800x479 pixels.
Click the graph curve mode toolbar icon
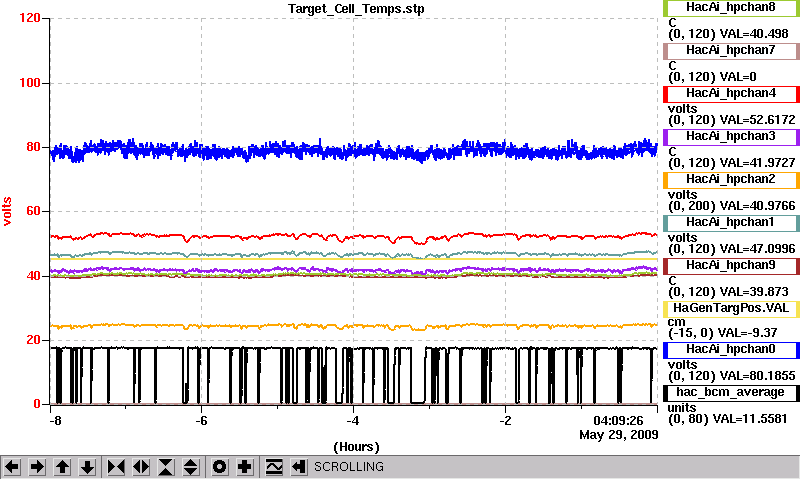click(x=274, y=467)
